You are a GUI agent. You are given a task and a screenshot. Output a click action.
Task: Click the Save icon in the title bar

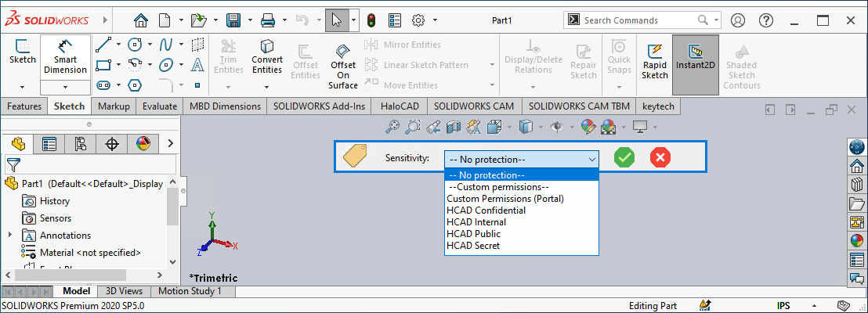233,20
